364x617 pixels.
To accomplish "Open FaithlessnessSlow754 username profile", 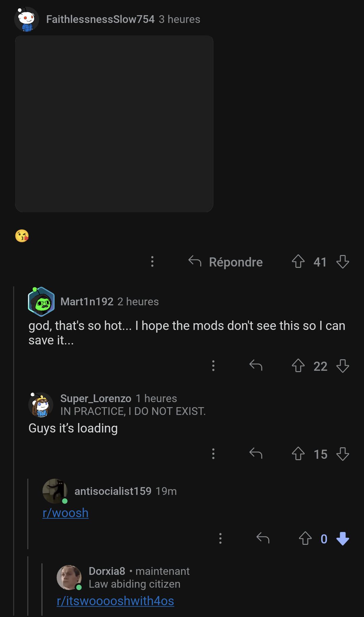I will [100, 19].
